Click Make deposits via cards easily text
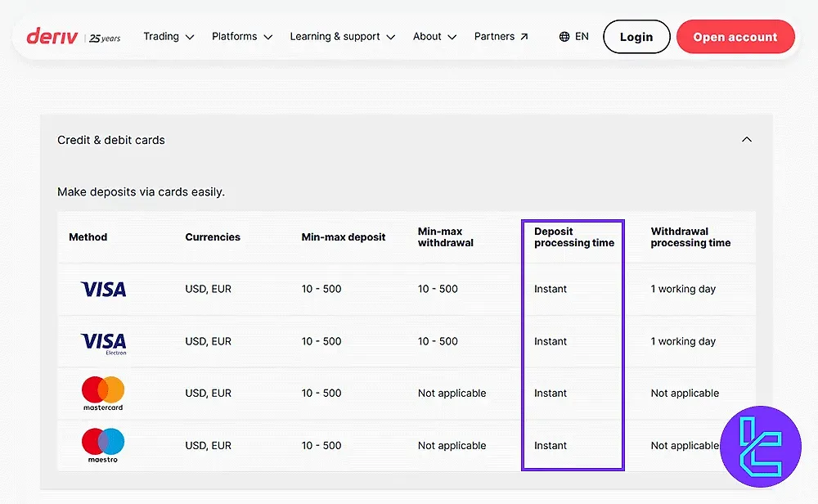818x504 pixels. click(x=141, y=192)
